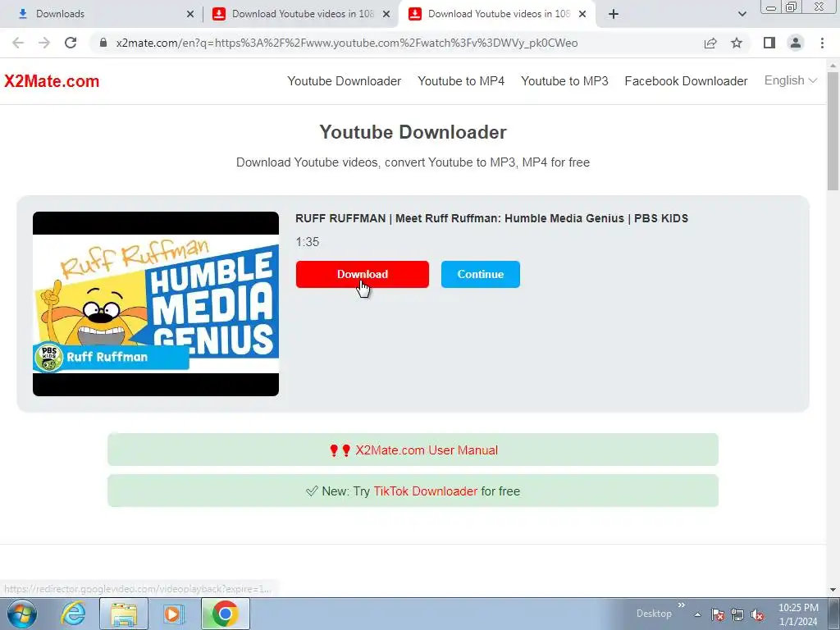
Task: Click the X2Mate.com logo
Action: (x=52, y=81)
